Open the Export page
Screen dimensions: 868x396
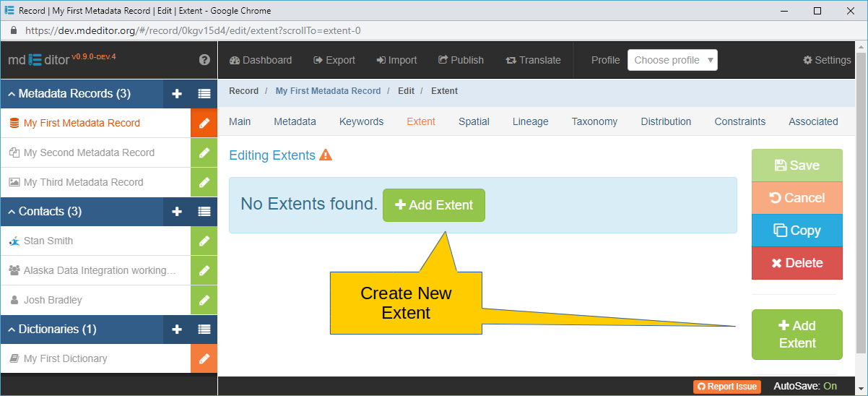(x=334, y=60)
